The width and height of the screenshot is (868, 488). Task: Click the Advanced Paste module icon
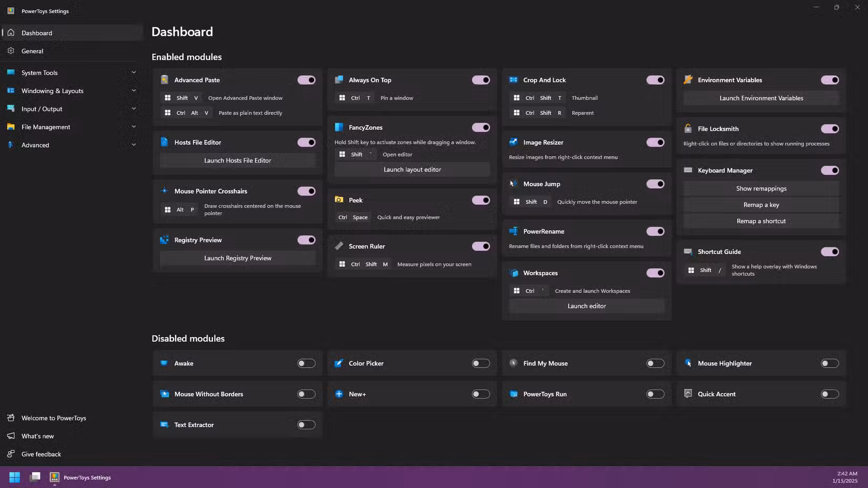(164, 80)
